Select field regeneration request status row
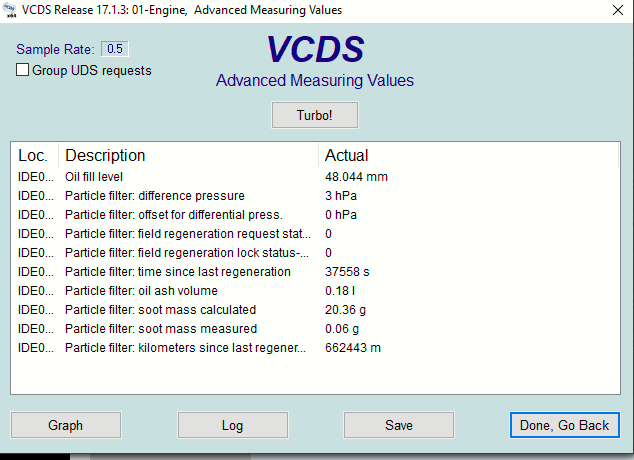 (x=315, y=234)
